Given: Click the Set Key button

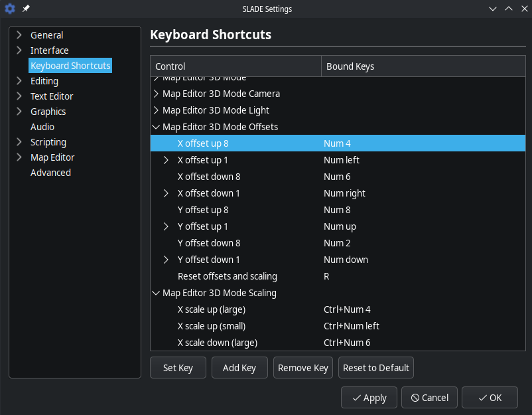Looking at the screenshot, I should pos(178,367).
